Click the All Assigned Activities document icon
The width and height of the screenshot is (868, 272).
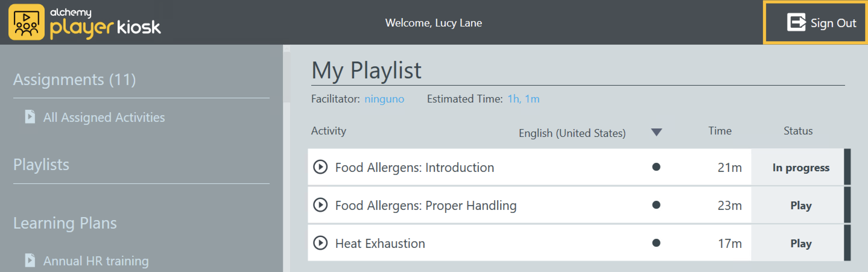[x=30, y=117]
